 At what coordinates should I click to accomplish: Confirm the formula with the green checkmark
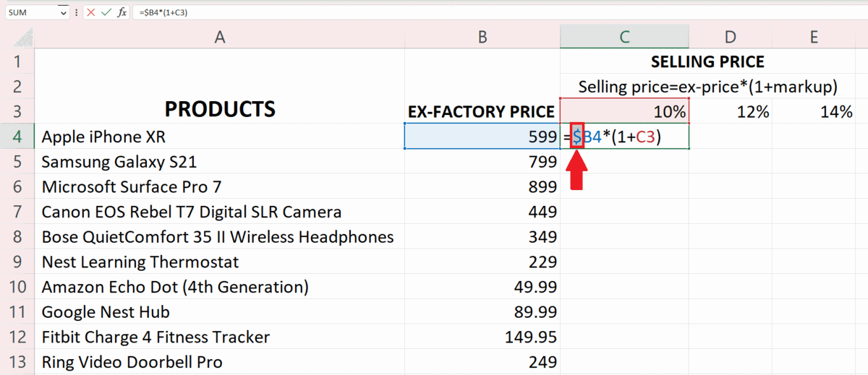pos(106,12)
